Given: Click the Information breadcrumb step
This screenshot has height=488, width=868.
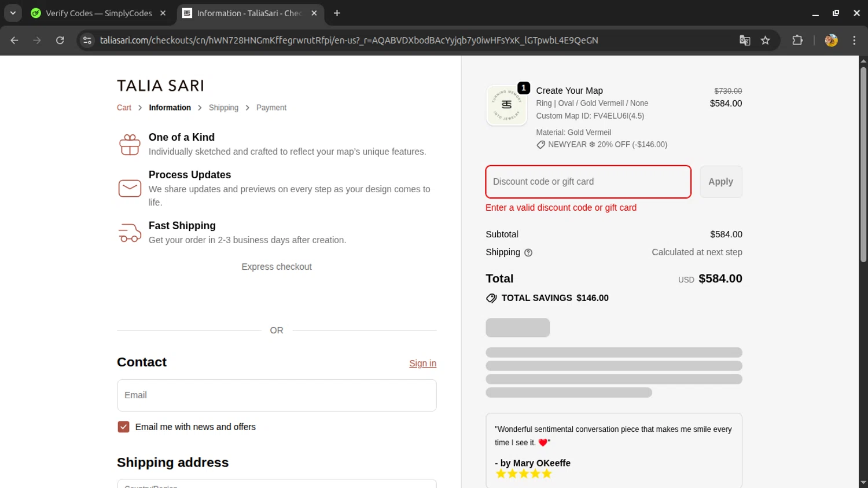Looking at the screenshot, I should [170, 108].
